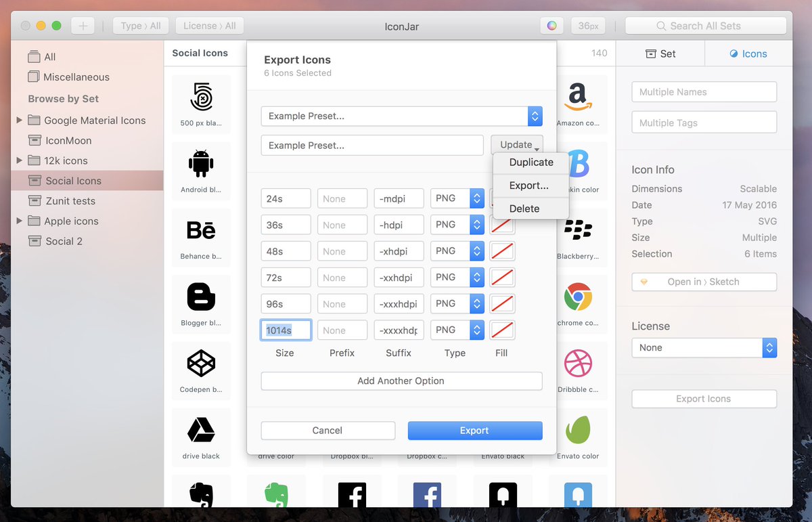Open the License None dropdown in sidebar
Image resolution: width=812 pixels, height=522 pixels.
pyautogui.click(x=704, y=347)
